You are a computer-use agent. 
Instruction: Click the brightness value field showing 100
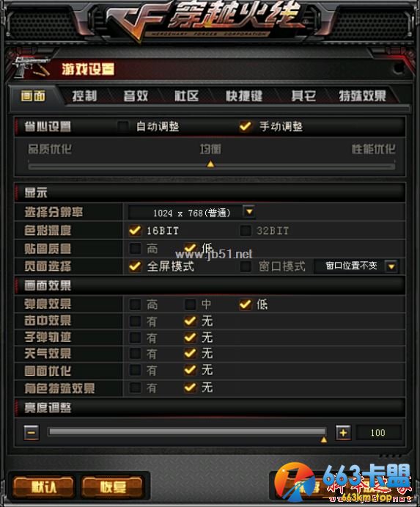coord(378,433)
